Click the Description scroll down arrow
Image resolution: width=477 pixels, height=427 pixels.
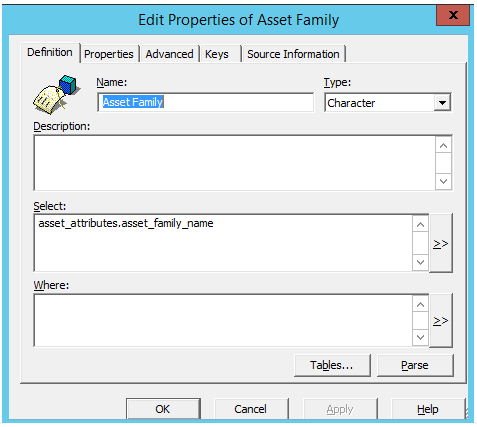[443, 181]
